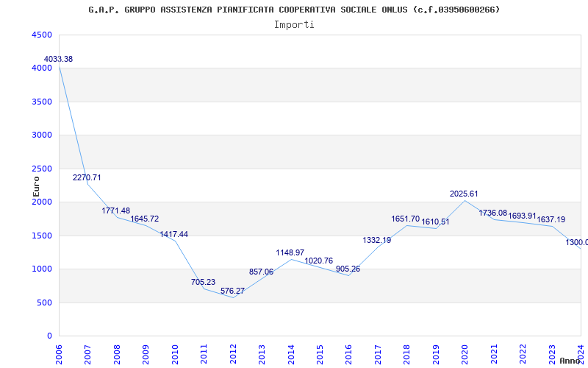Select the 576.27 lowest value label

[234, 291]
